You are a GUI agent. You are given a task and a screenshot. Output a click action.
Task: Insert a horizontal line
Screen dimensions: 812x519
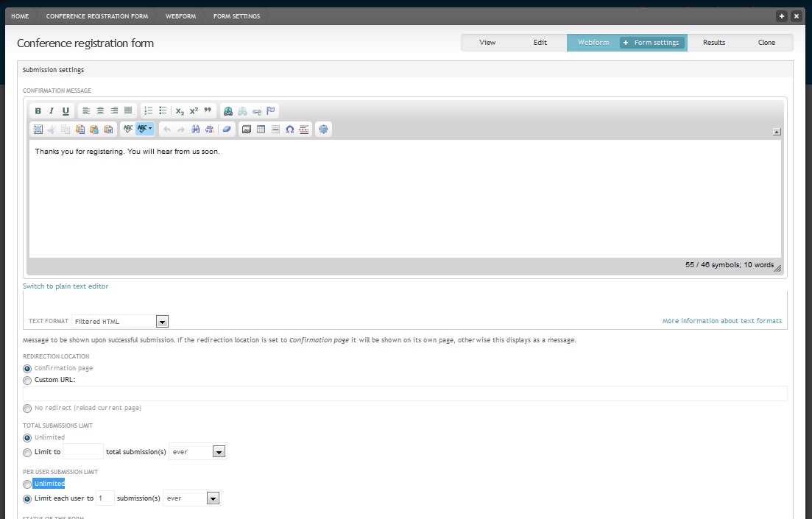pyautogui.click(x=275, y=130)
